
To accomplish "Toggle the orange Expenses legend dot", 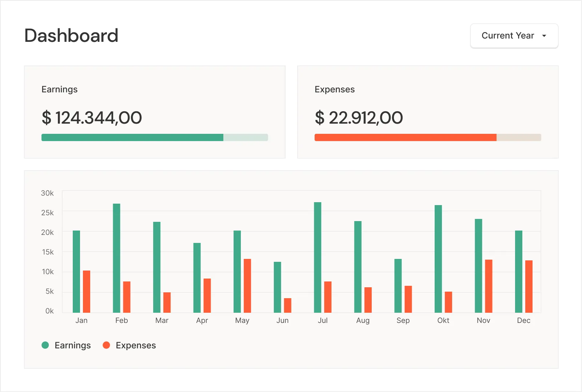I will coord(106,345).
